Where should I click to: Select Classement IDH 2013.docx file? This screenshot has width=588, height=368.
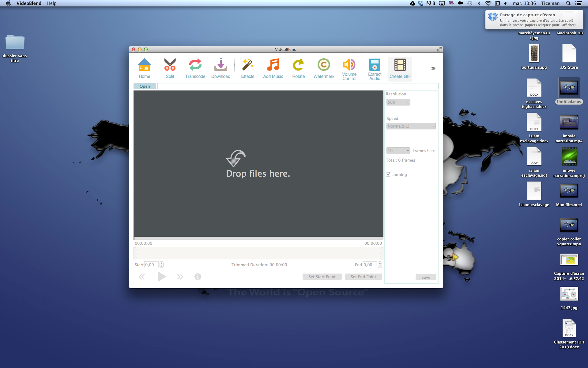[569, 334]
